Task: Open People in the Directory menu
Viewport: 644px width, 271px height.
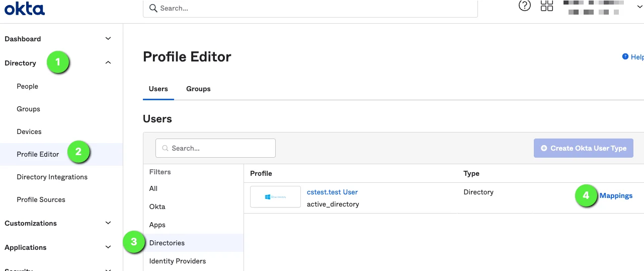Action: pos(27,86)
